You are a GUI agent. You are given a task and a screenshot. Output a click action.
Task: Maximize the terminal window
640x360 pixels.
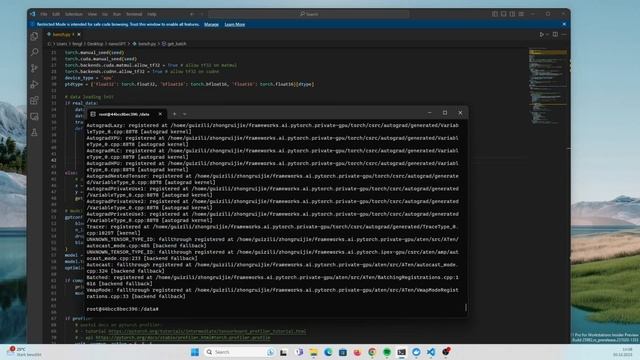pyautogui.click(x=445, y=113)
